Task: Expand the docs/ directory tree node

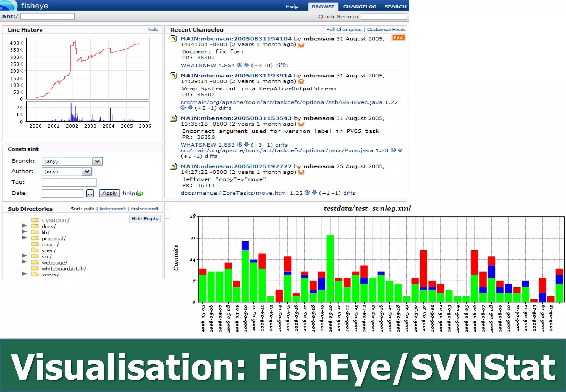Action: coord(24,226)
